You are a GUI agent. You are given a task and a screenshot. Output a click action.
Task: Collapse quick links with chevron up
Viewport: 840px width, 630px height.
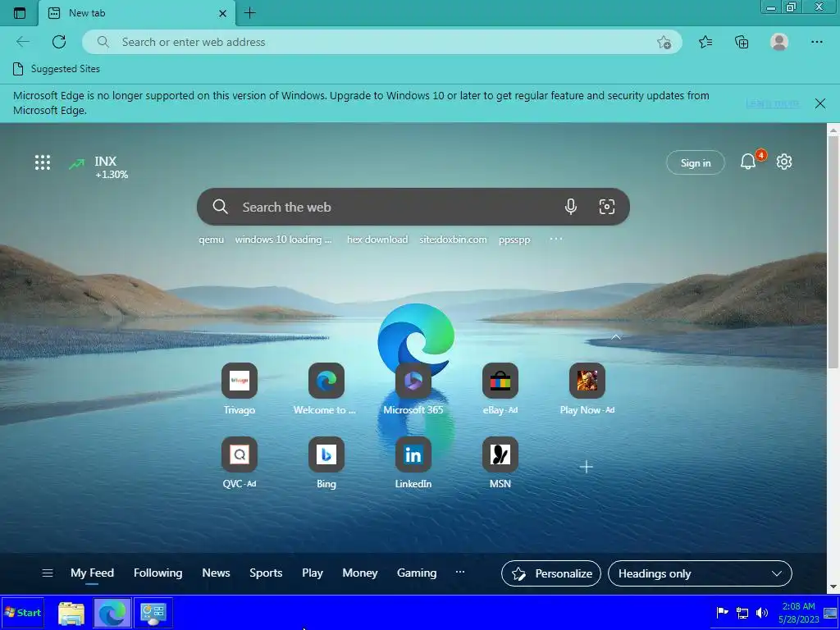(x=616, y=337)
